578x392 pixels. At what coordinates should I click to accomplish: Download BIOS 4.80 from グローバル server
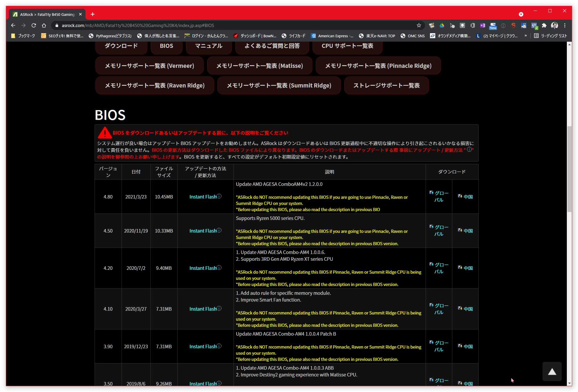[439, 196]
